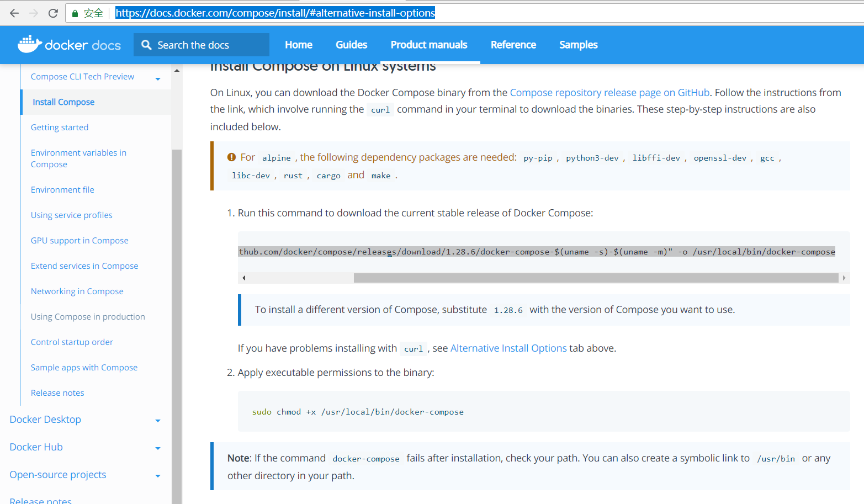Open Environment variables in Compose page
The image size is (864, 504).
point(78,158)
